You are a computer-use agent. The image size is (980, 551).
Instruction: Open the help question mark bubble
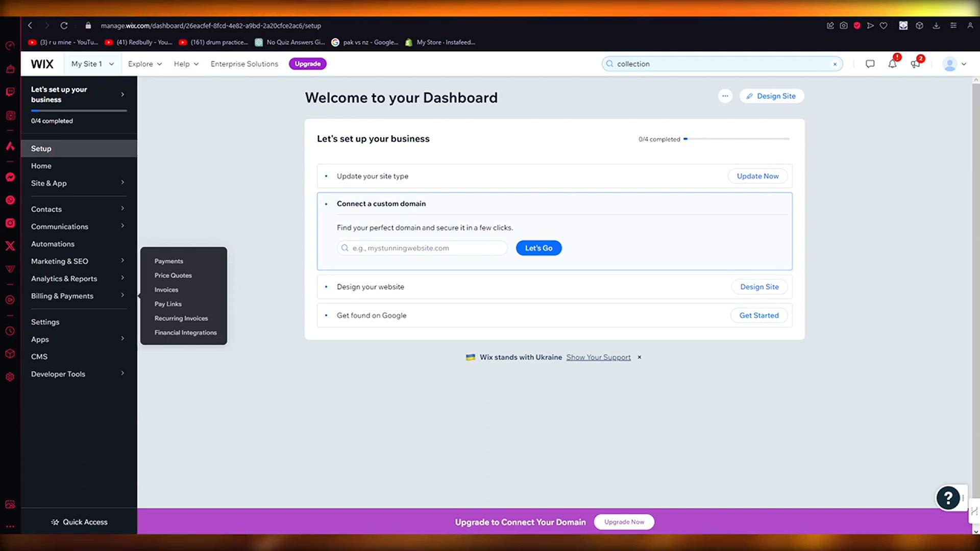(x=948, y=497)
